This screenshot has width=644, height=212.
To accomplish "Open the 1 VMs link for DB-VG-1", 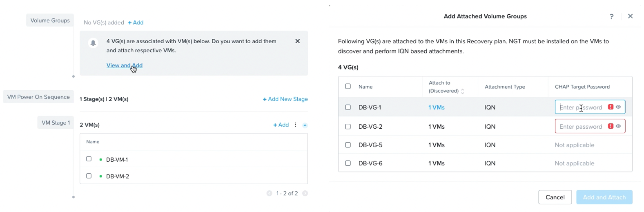I will (437, 107).
